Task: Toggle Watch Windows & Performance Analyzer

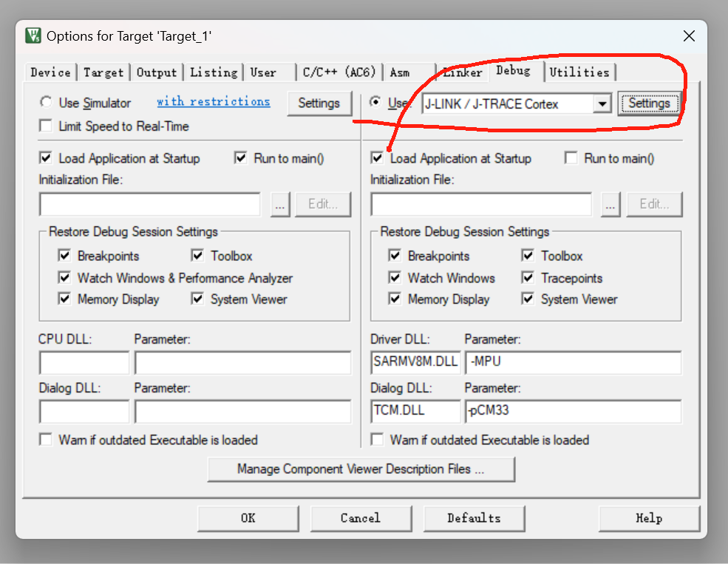Action: pos(64,278)
